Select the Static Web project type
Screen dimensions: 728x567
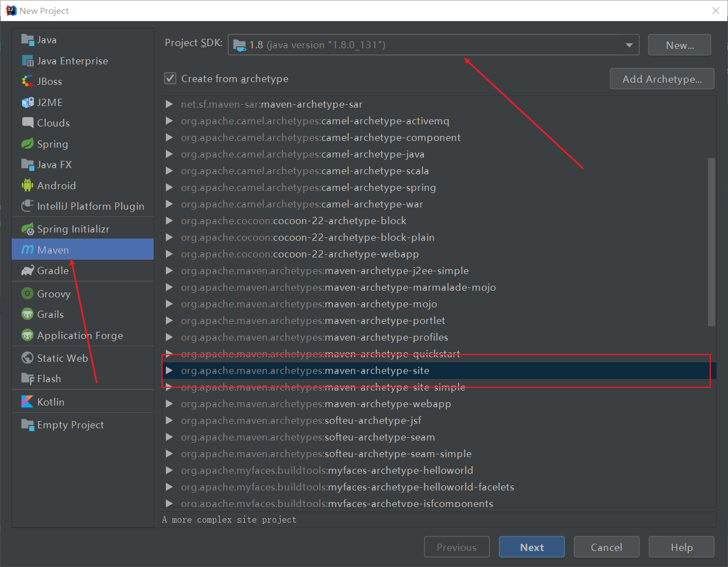coord(83,358)
